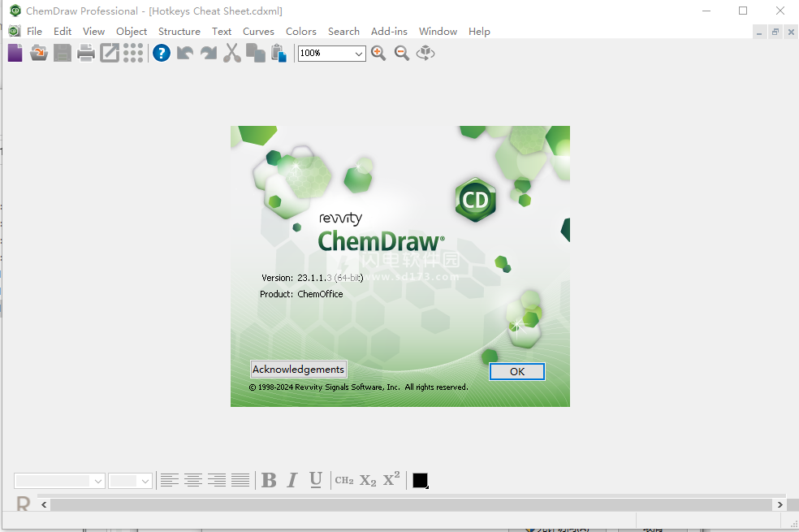Viewport: 799px width, 532px height.
Task: Open the Search menu
Action: click(x=344, y=32)
